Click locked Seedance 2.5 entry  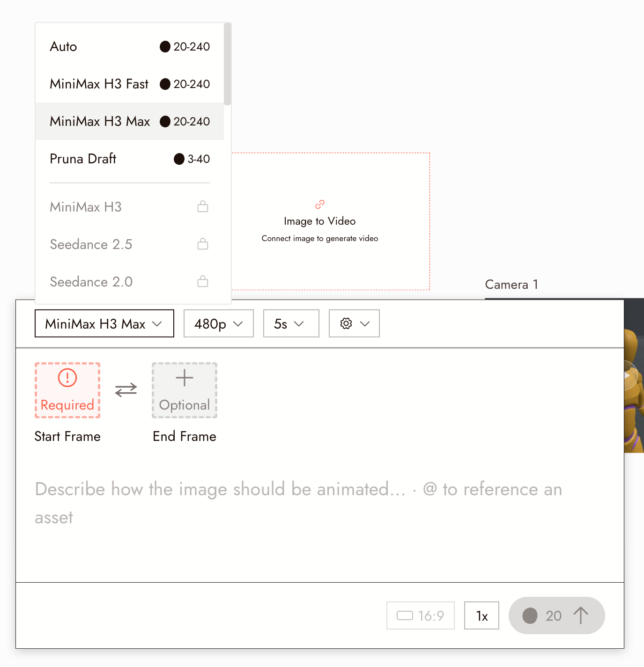pyautogui.click(x=130, y=244)
